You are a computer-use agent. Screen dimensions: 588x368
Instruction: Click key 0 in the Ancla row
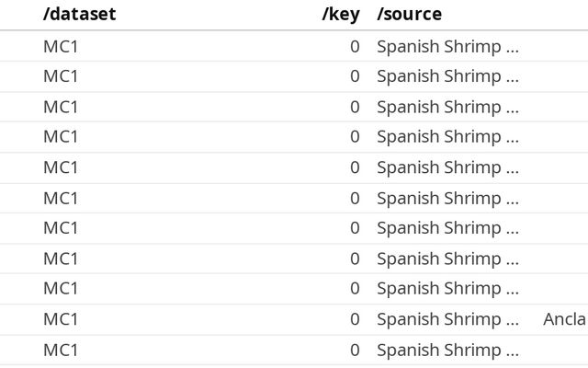click(x=355, y=319)
